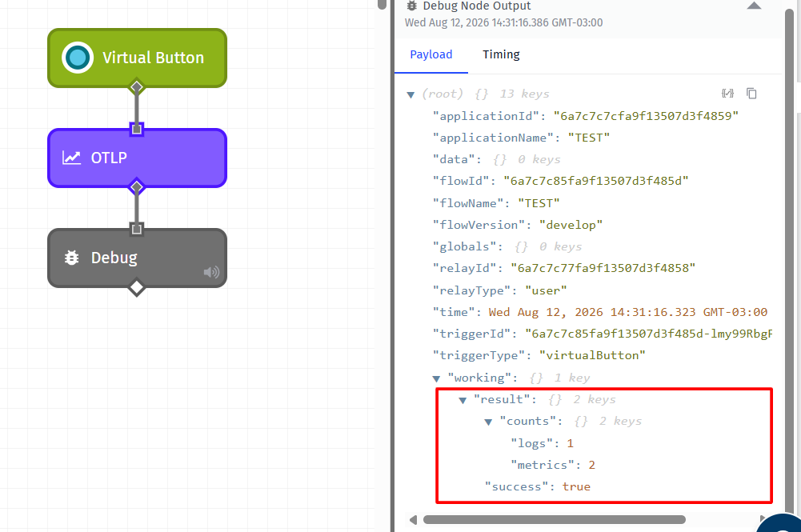
Task: Click the "success" value true
Action: (x=576, y=487)
